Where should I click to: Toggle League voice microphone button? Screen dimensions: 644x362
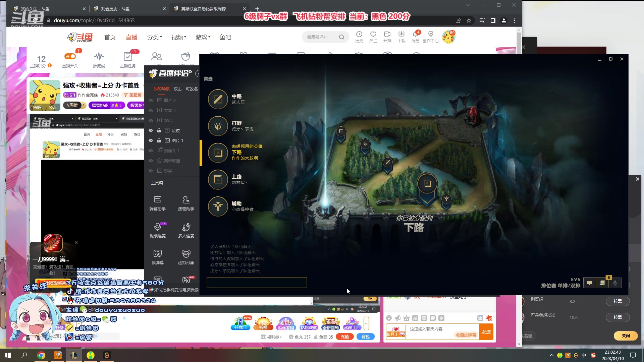coord(615,283)
